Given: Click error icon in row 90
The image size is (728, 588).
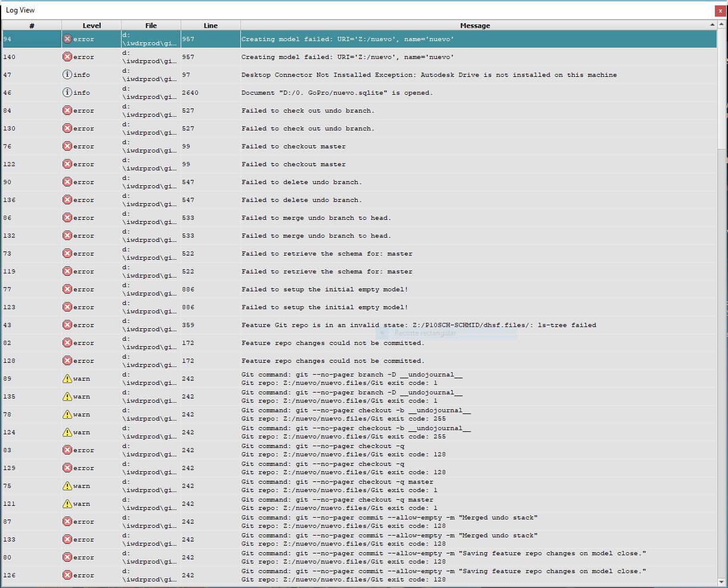Looking at the screenshot, I should [x=67, y=182].
